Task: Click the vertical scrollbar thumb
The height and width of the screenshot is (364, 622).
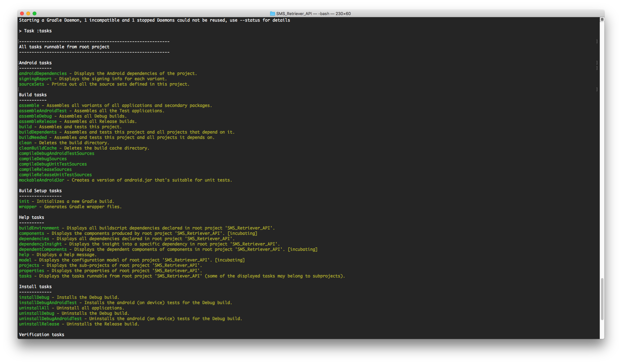Action: click(602, 299)
